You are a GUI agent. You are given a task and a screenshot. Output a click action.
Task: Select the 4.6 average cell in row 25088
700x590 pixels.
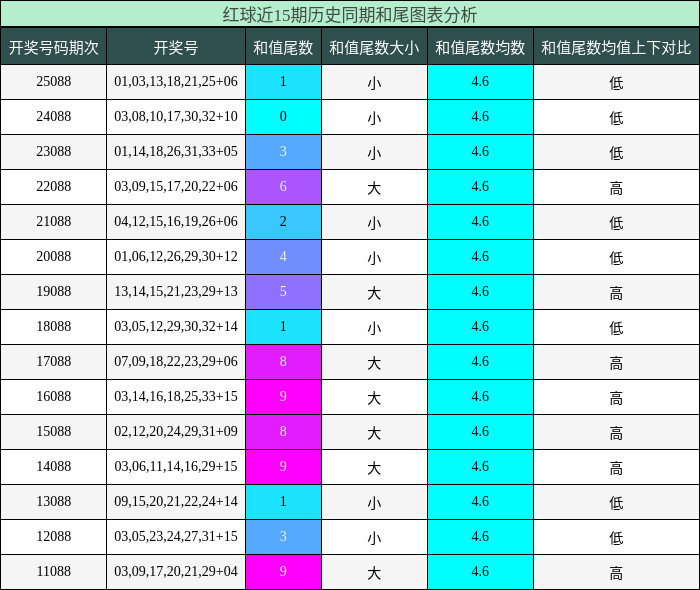pos(480,82)
